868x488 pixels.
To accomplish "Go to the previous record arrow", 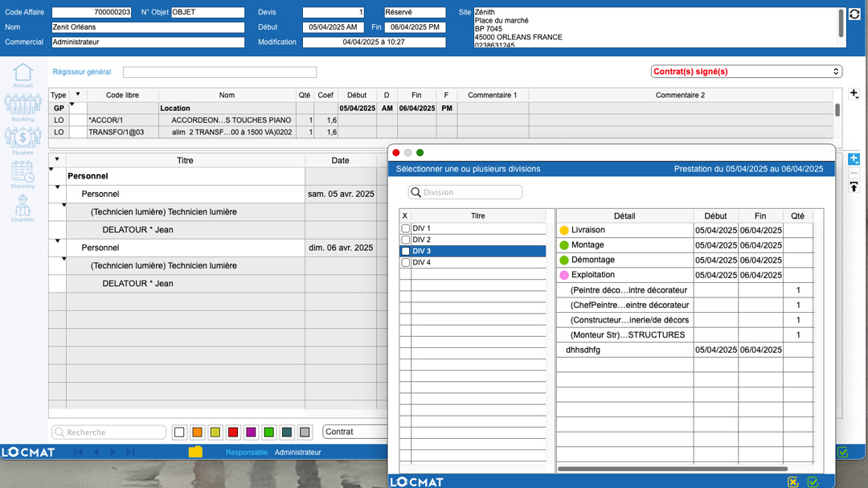I will pyautogui.click(x=96, y=452).
